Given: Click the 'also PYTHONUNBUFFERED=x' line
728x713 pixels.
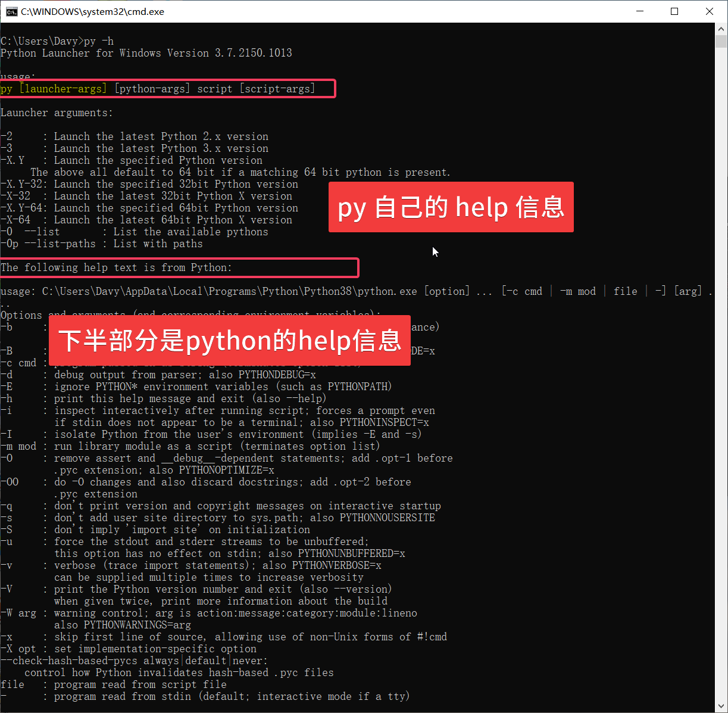Looking at the screenshot, I should [230, 553].
